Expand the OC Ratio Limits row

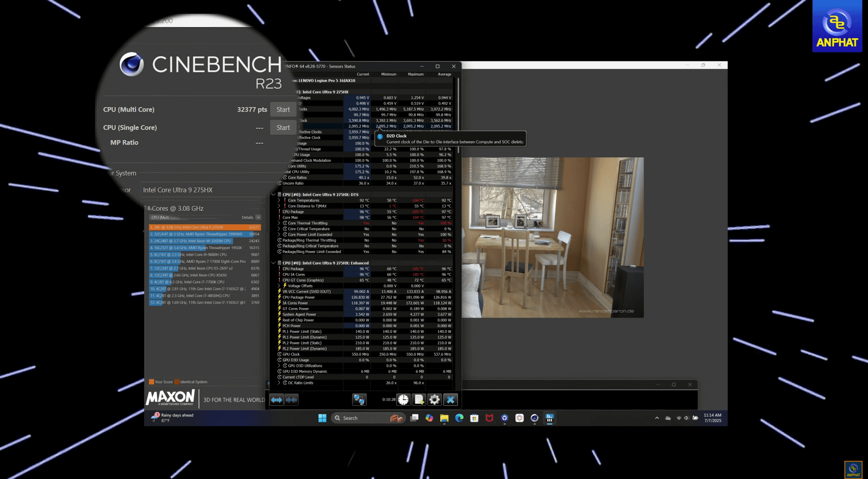click(279, 383)
